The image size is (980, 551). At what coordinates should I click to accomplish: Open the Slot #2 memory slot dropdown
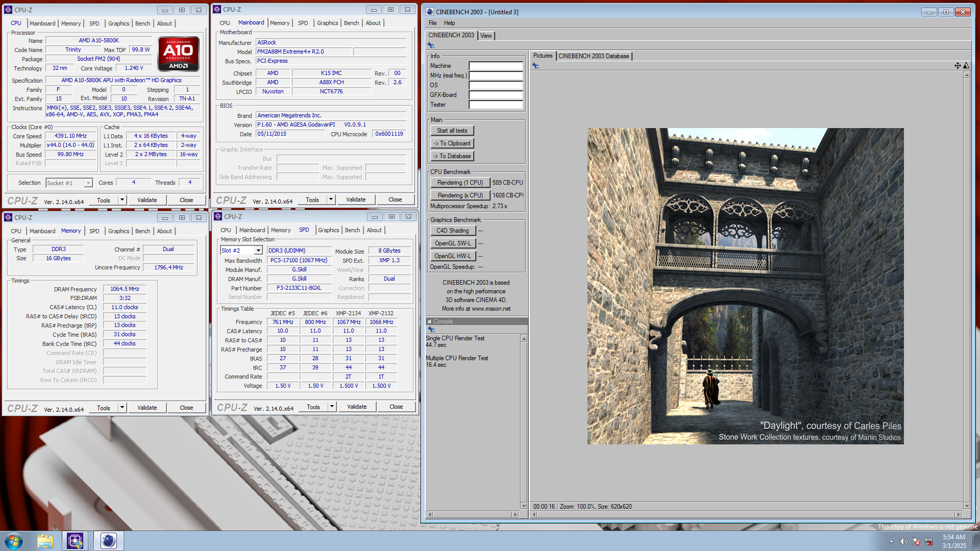pos(258,251)
